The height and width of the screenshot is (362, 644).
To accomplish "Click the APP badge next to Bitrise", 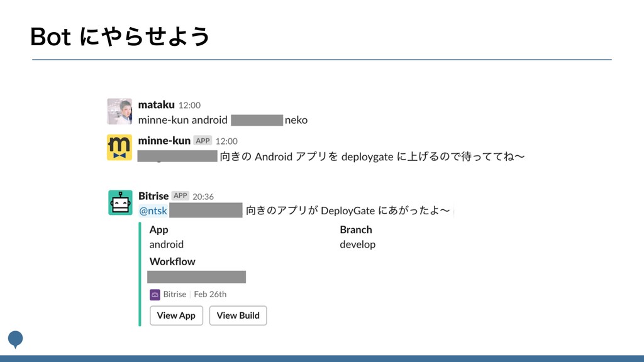I will (x=180, y=196).
